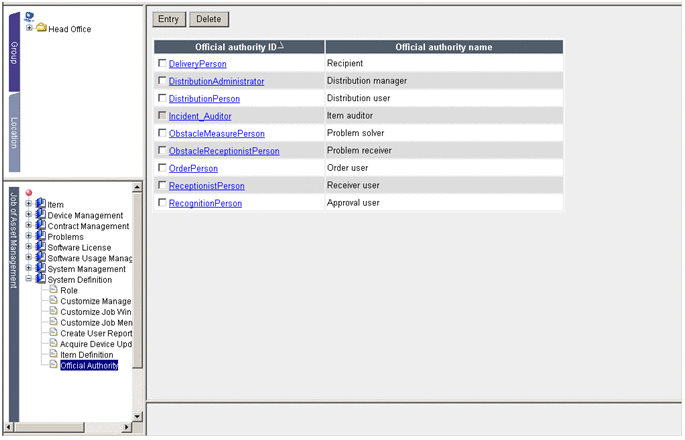685x440 pixels.
Task: Click the Item Definition page icon
Action: pyautogui.click(x=53, y=355)
